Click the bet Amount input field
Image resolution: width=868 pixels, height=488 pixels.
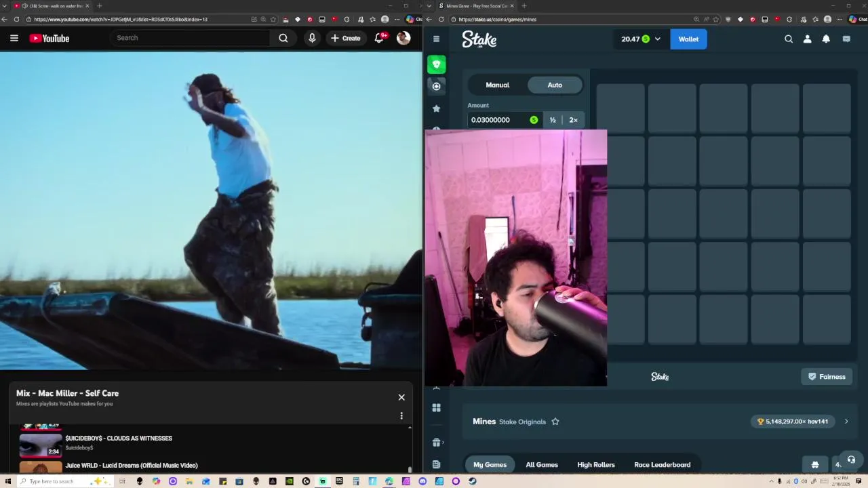pyautogui.click(x=505, y=120)
